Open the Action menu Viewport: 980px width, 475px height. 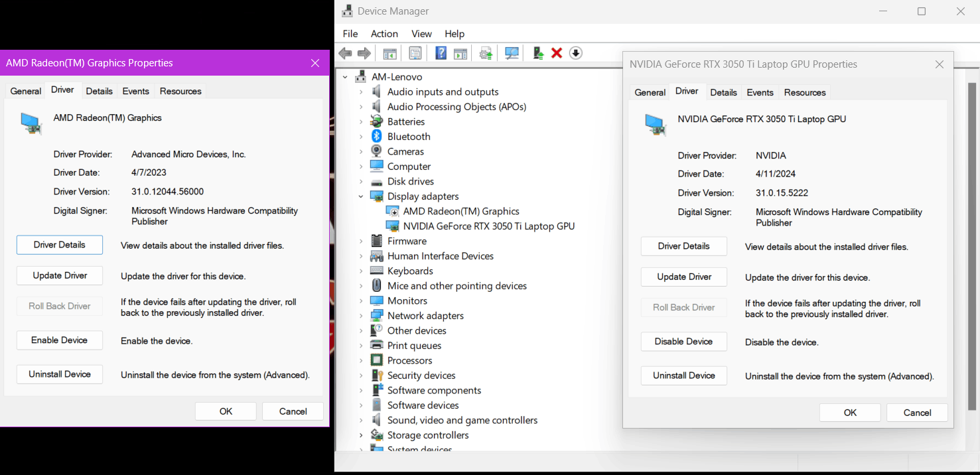coord(384,34)
